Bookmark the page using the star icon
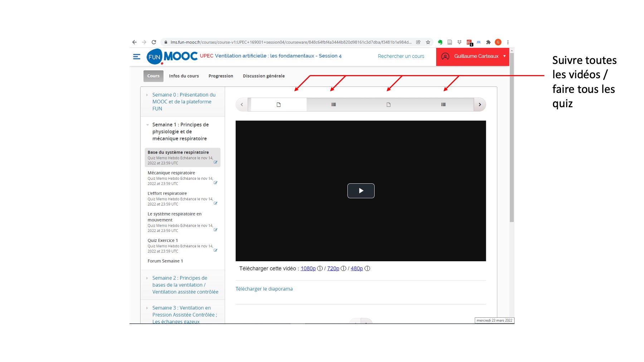Viewport: 644px width, 362px height. (x=428, y=42)
